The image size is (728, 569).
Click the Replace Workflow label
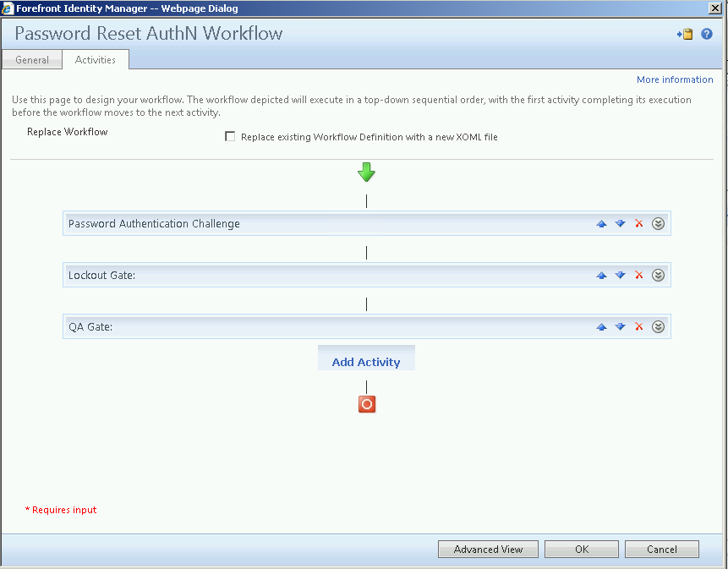pos(68,132)
